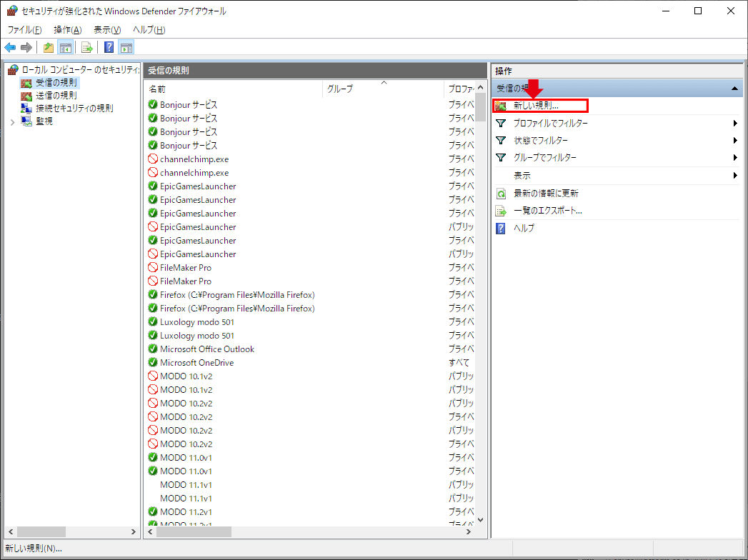
Task: Collapse the 受信の規則 actions section
Action: click(734, 89)
